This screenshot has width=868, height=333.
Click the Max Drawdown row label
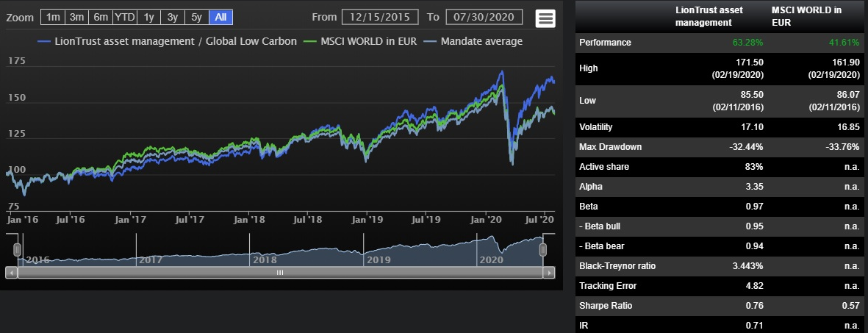[x=610, y=147]
